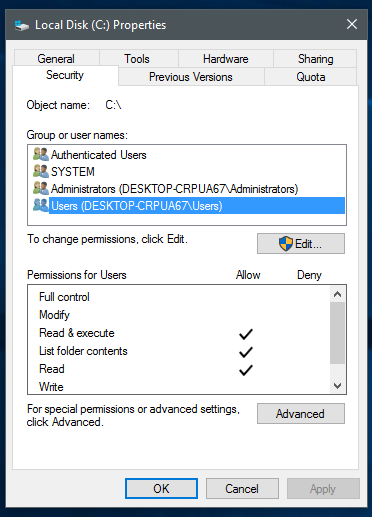Confirm with the OK button
The width and height of the screenshot is (372, 517).
161,489
